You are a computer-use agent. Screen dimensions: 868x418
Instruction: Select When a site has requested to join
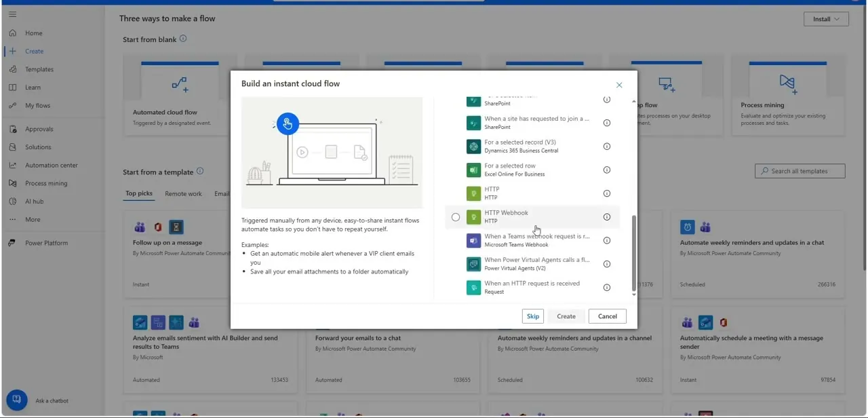pyautogui.click(x=532, y=123)
